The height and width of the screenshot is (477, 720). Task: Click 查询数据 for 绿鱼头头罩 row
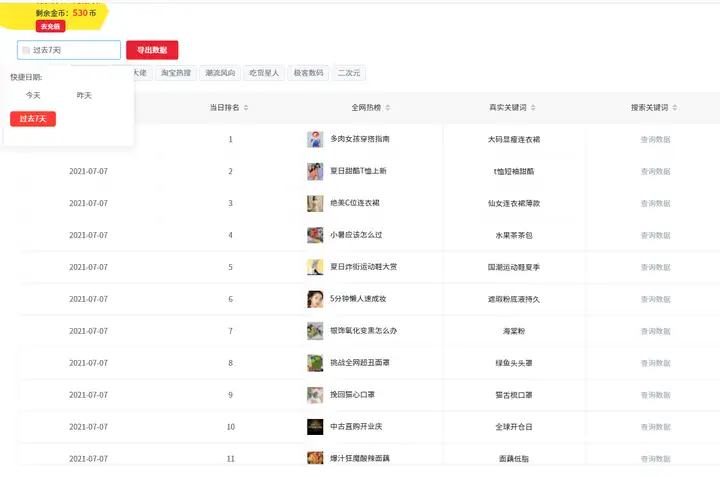[655, 363]
